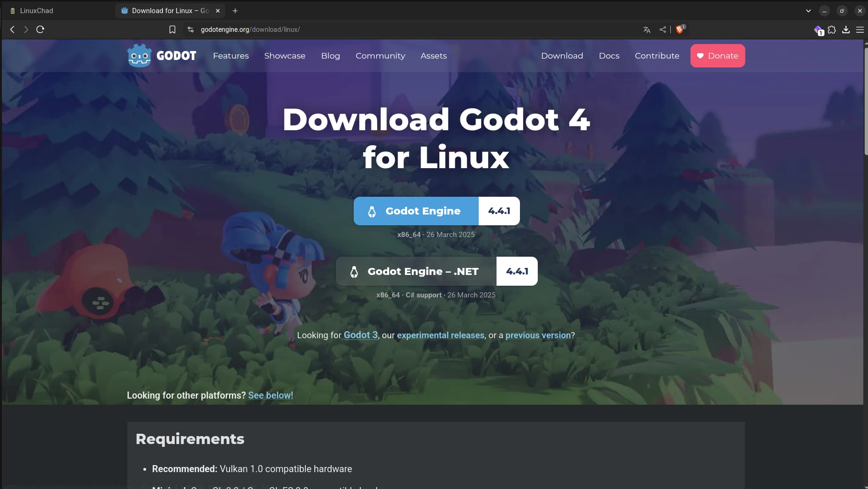Click the Linux penguin icon on Godot Engine button
This screenshot has height=489, width=868.
tap(372, 212)
